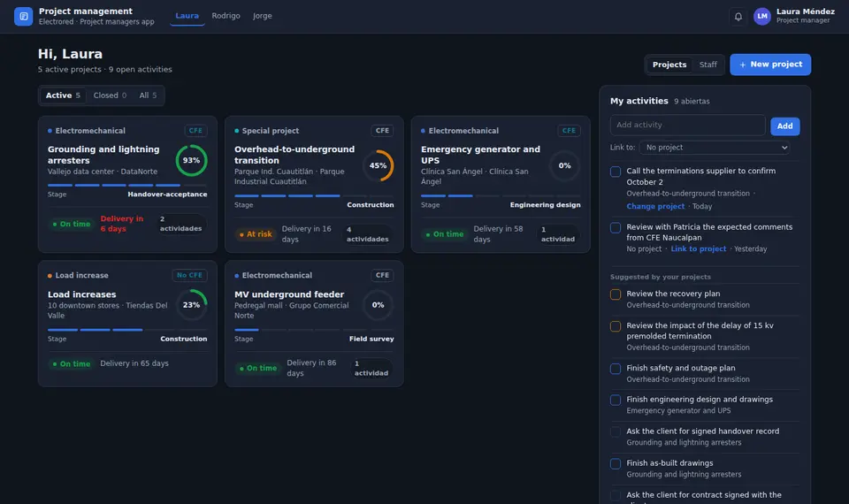
Task: Click On time badge on Grounding card
Action: pos(72,224)
